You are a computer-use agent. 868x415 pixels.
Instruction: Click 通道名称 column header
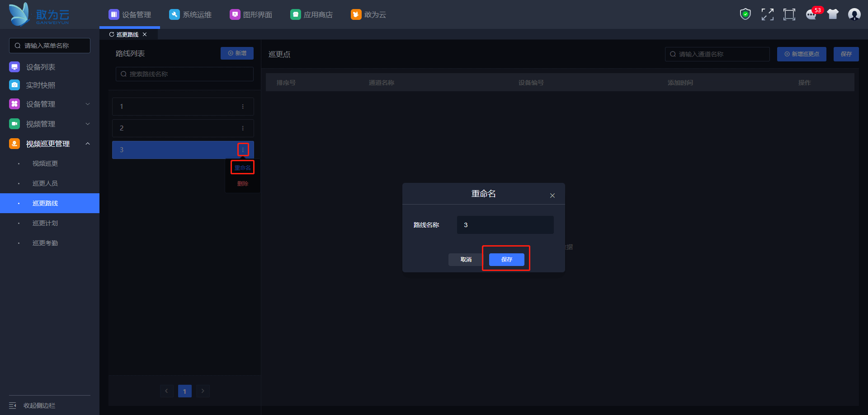[382, 83]
